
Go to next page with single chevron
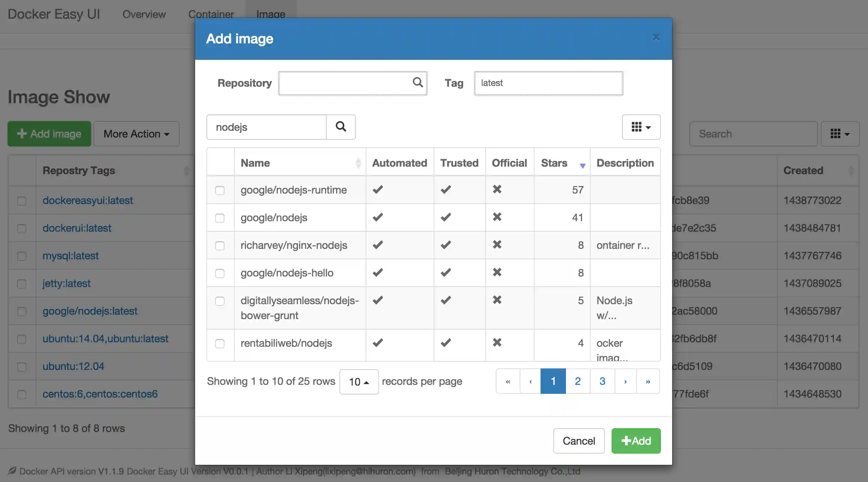click(x=625, y=381)
